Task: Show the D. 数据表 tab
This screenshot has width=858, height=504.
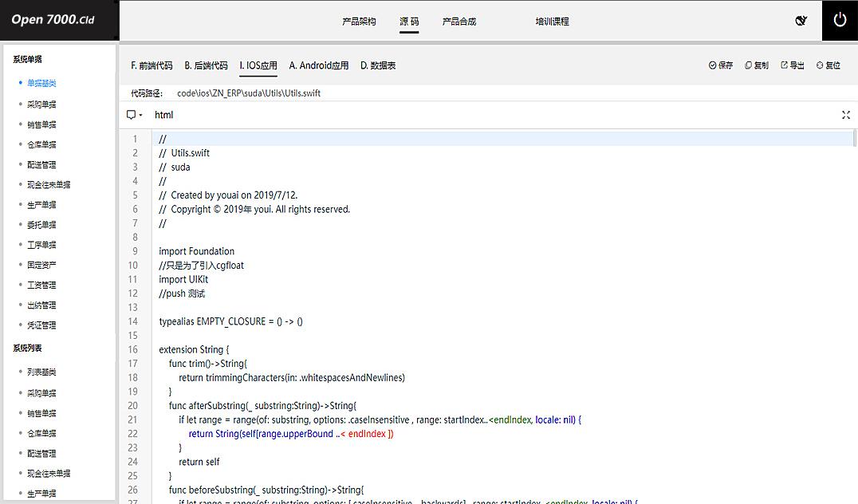Action: [x=378, y=65]
